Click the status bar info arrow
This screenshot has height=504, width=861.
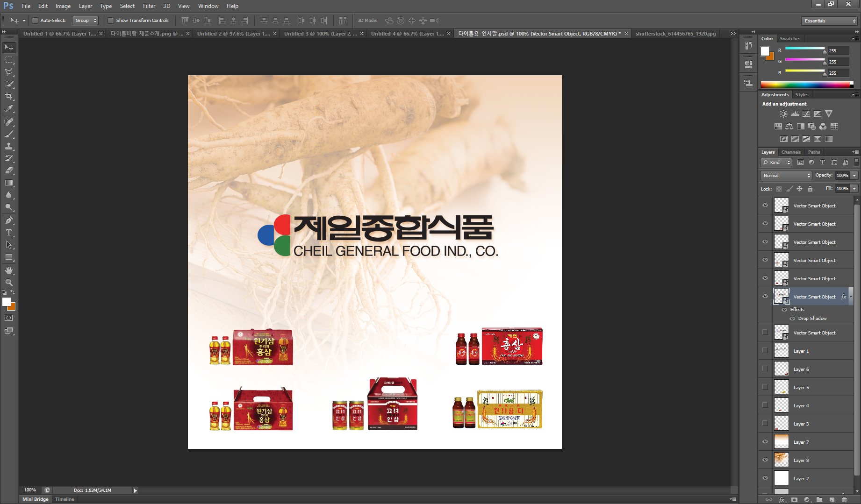(x=136, y=490)
